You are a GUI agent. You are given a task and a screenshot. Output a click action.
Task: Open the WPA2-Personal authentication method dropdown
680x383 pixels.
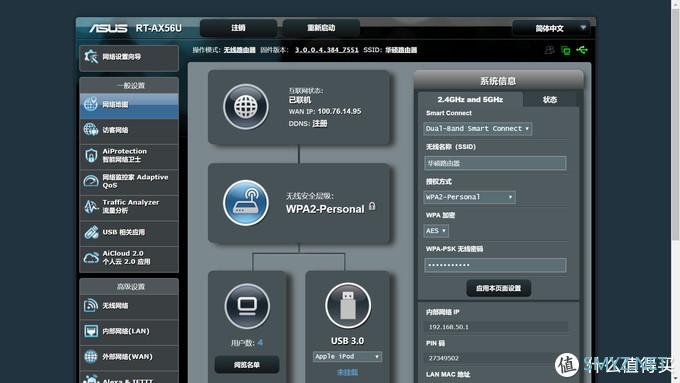pos(469,197)
